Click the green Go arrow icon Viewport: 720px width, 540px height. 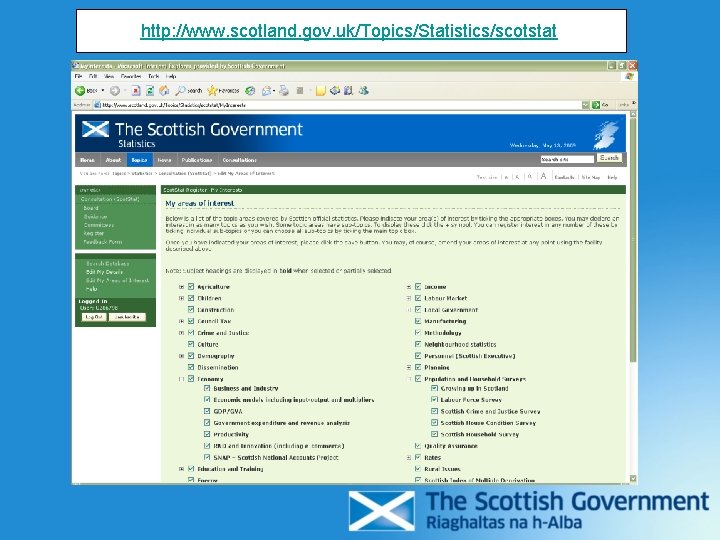coord(596,105)
